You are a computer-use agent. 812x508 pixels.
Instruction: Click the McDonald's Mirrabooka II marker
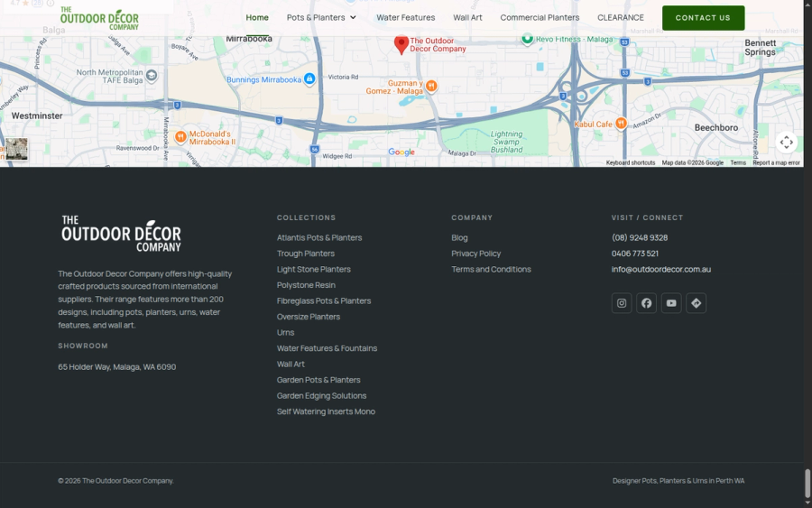pyautogui.click(x=180, y=137)
